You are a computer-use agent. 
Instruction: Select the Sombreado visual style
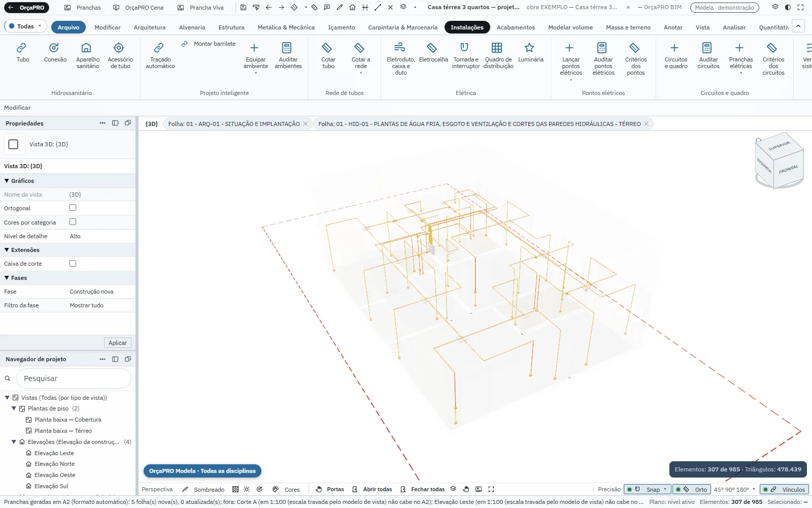pos(203,490)
